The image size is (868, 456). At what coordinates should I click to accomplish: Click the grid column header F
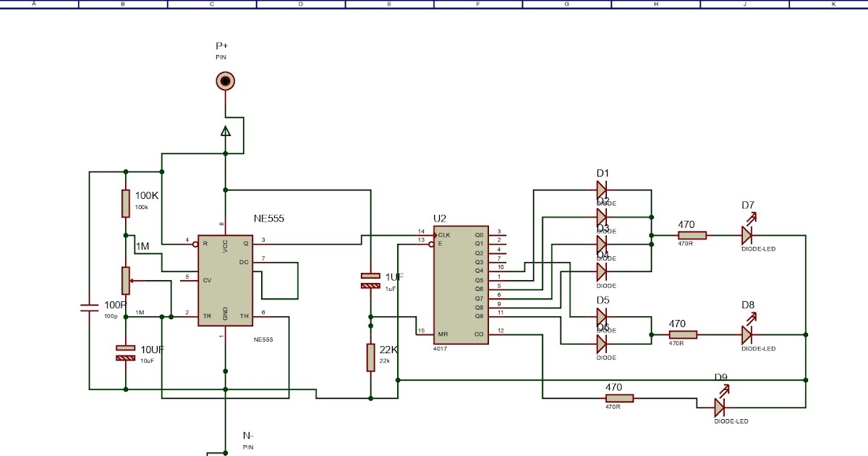coord(477,4)
